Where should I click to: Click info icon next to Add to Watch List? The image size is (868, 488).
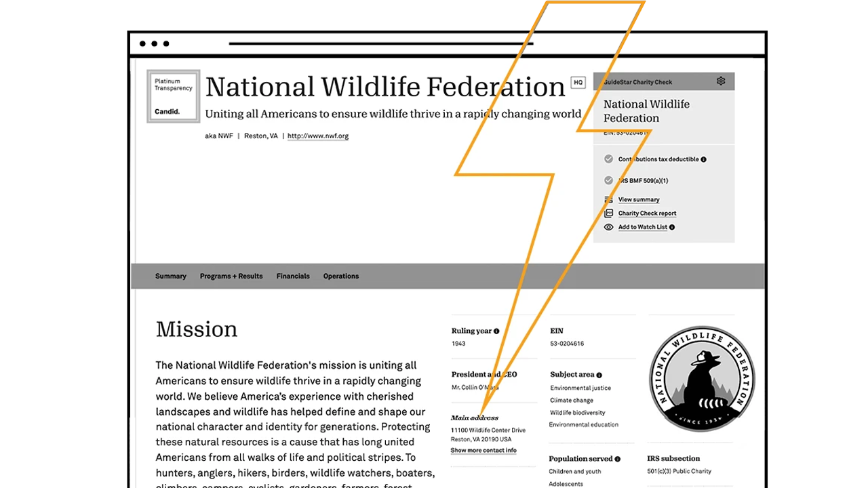[672, 227]
